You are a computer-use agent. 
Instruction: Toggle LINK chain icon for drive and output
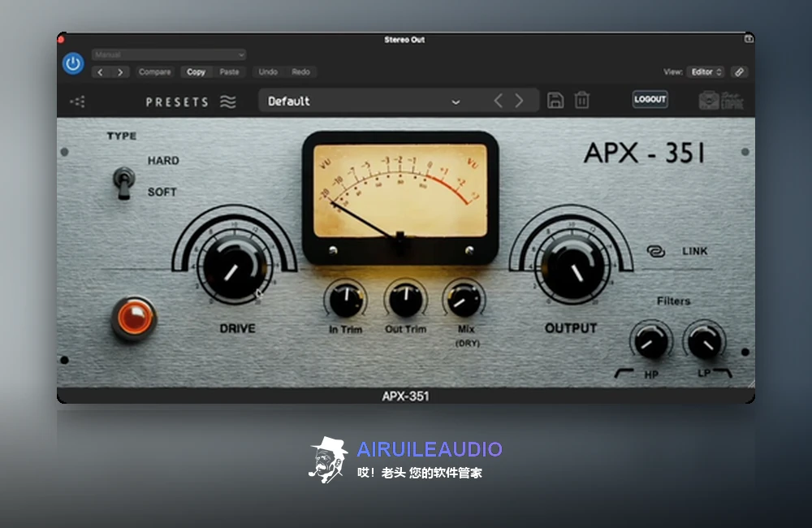[655, 251]
